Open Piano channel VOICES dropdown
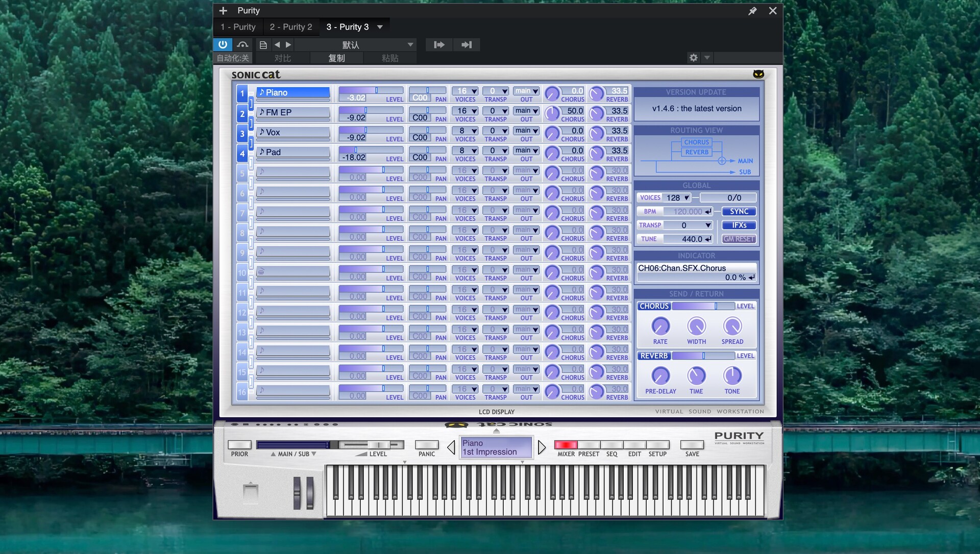 pos(465,91)
